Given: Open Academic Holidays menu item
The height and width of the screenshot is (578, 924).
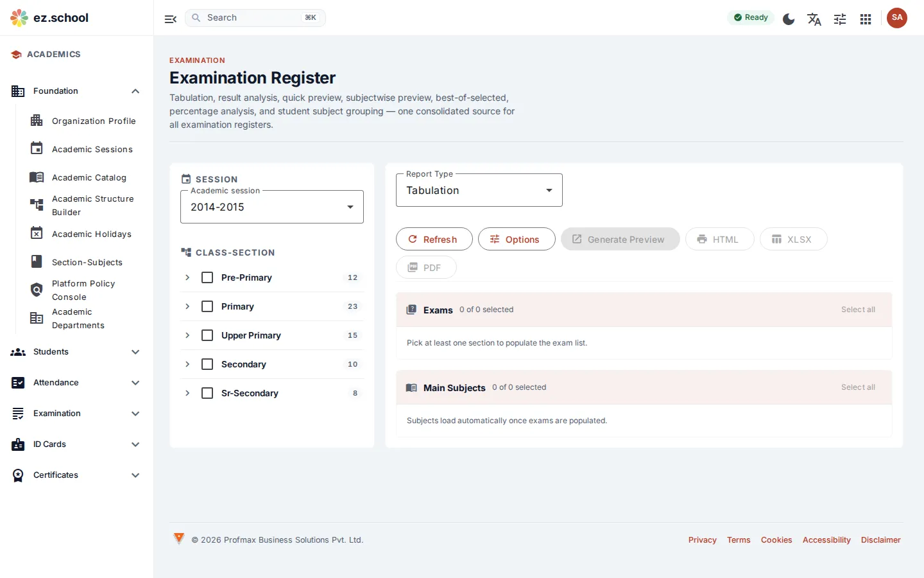Looking at the screenshot, I should click(x=84, y=234).
